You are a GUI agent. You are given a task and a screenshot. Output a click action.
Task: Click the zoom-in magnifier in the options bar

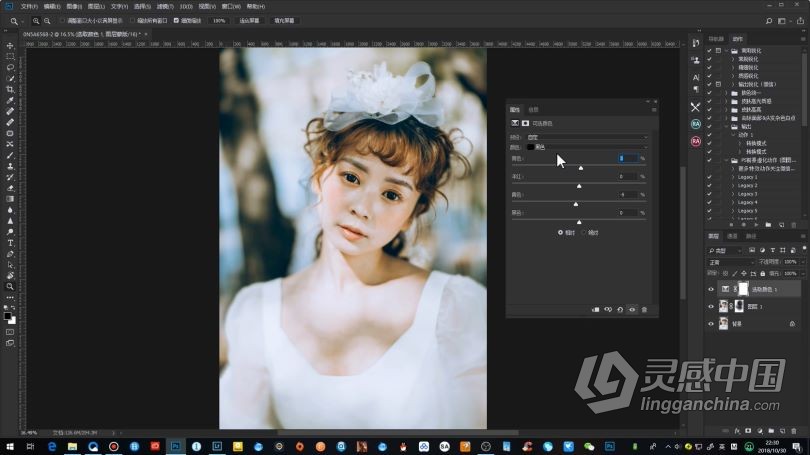click(x=35, y=20)
